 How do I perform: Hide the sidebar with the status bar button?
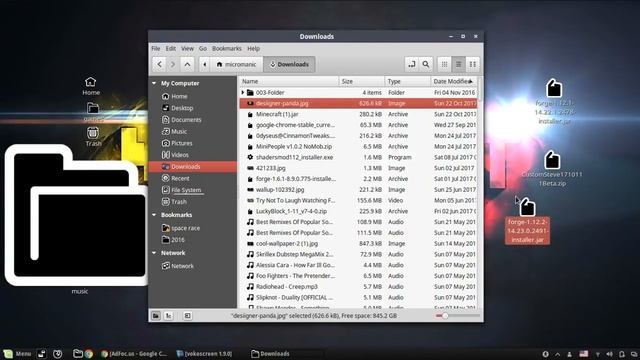[x=187, y=316]
